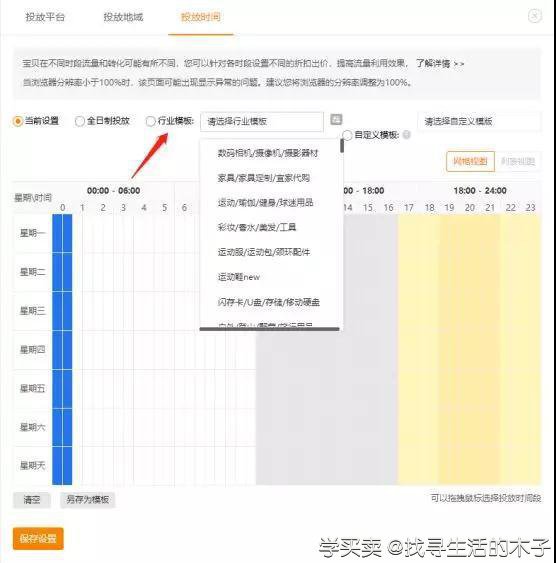Pick 数码相机/摄像机/摄影器材 from the list
Viewport: 556px width, 563px height.
point(268,153)
